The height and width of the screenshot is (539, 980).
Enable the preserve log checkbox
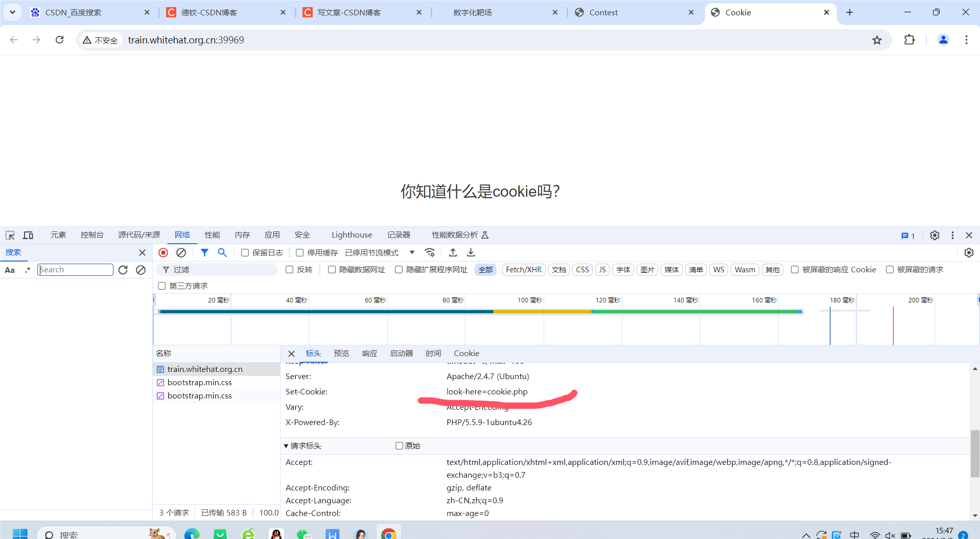[245, 253]
